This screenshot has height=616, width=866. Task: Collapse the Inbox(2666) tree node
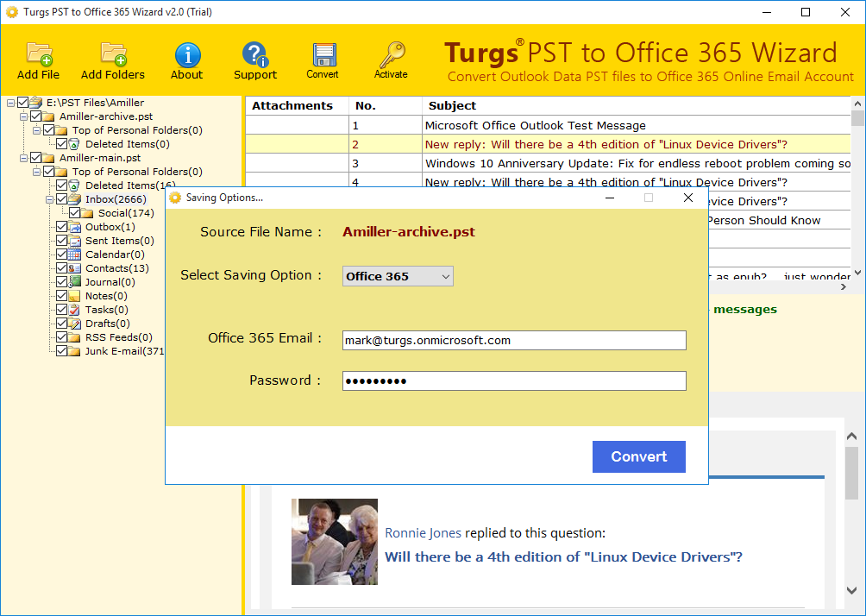(49, 199)
